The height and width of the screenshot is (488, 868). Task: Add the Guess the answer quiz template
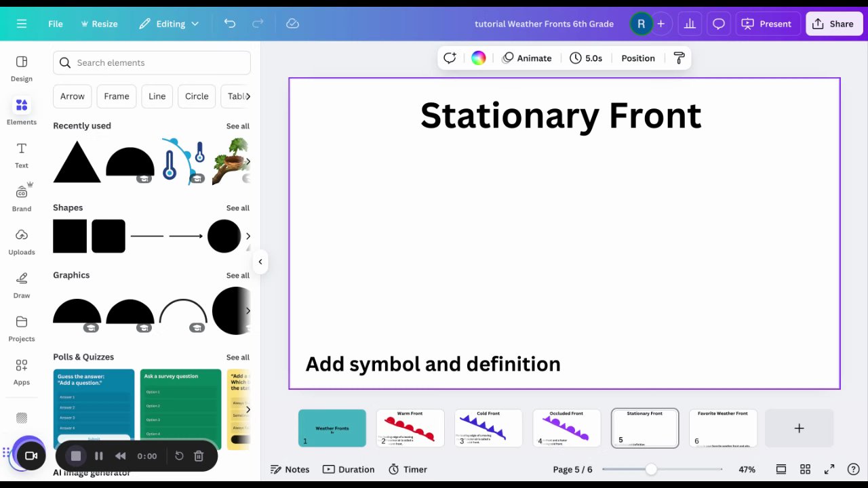point(94,409)
